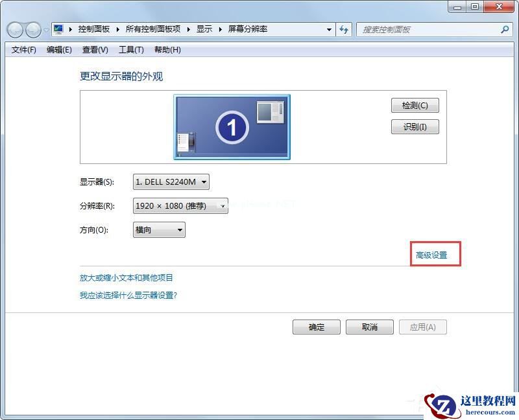Click the forward navigation arrow
The height and width of the screenshot is (420, 519).
click(x=32, y=29)
